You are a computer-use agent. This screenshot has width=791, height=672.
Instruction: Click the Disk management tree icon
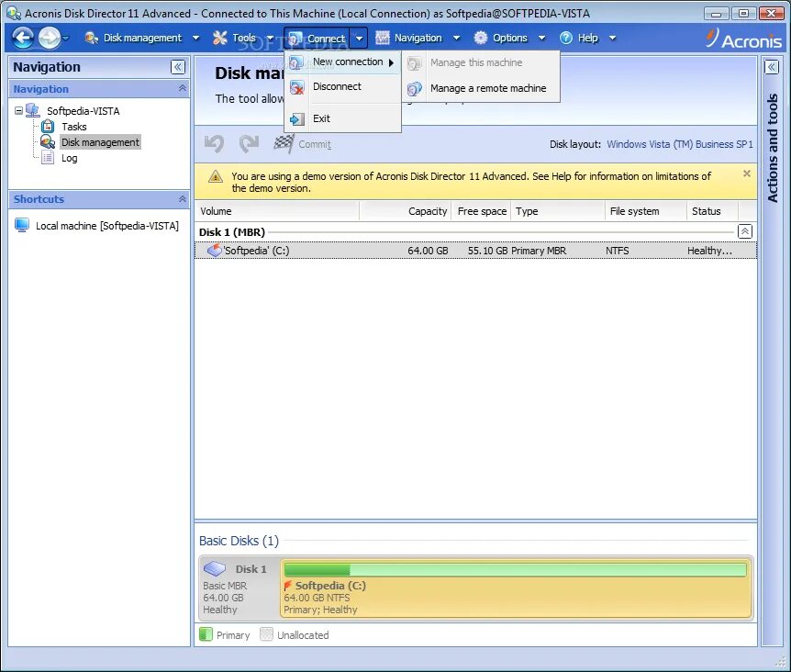[48, 141]
